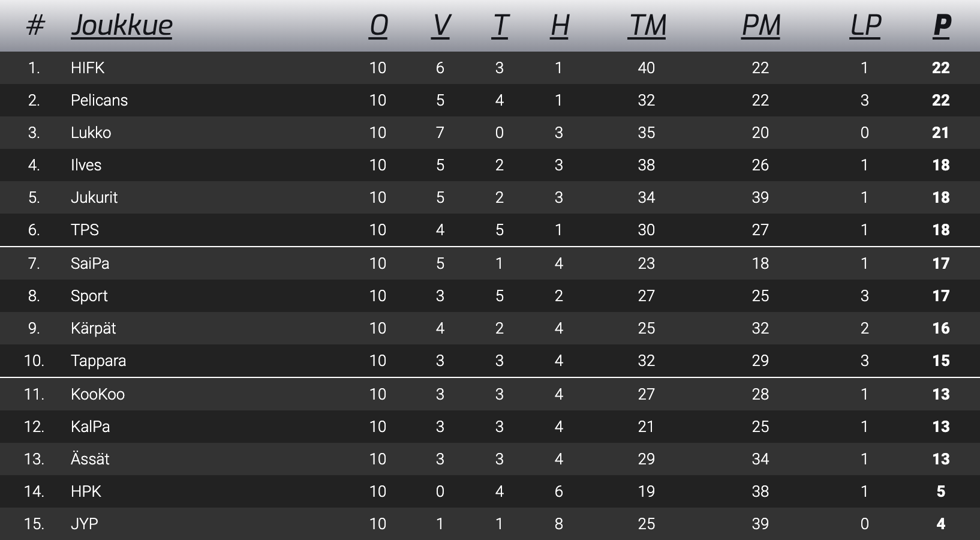Viewport: 980px width, 540px height.
Task: Sort table by Joukkue column header
Action: tap(122, 25)
